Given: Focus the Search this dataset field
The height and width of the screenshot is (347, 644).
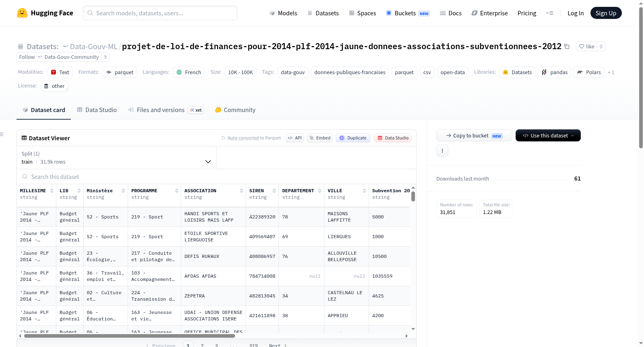Looking at the screenshot, I should click(x=217, y=177).
